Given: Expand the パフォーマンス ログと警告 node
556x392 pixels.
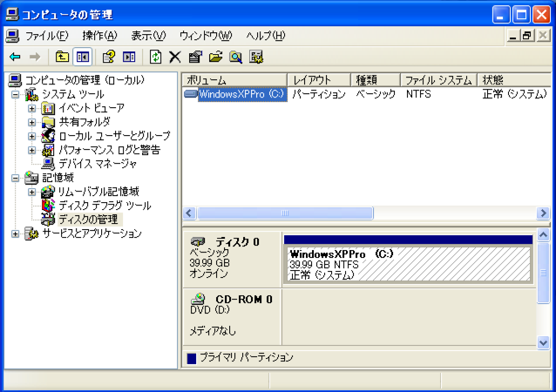Looking at the screenshot, I should pos(31,151).
